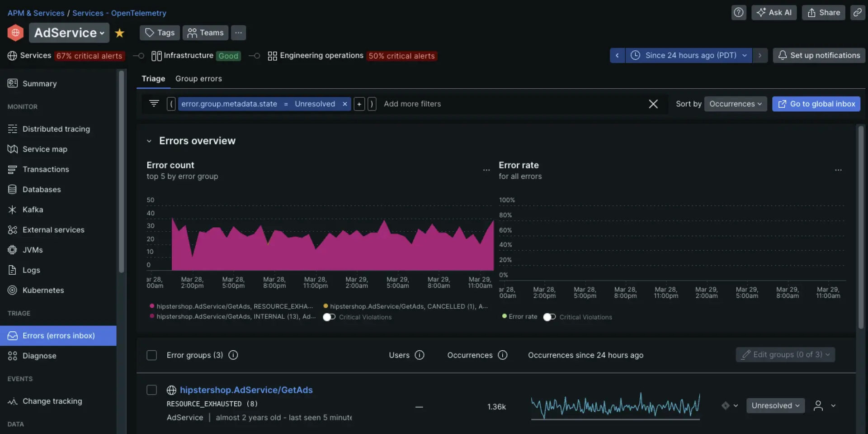Enable Critical Violations on Error count chart
This screenshot has height=434, width=868.
click(329, 317)
